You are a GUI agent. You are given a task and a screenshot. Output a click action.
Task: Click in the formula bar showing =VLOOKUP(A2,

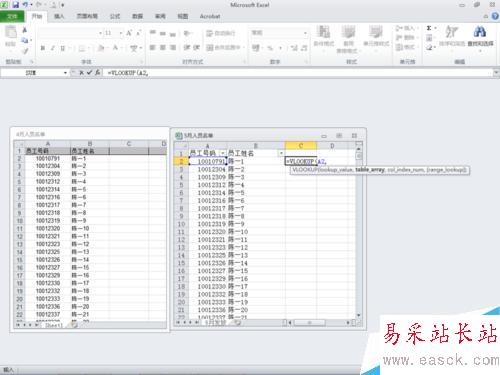[298, 73]
